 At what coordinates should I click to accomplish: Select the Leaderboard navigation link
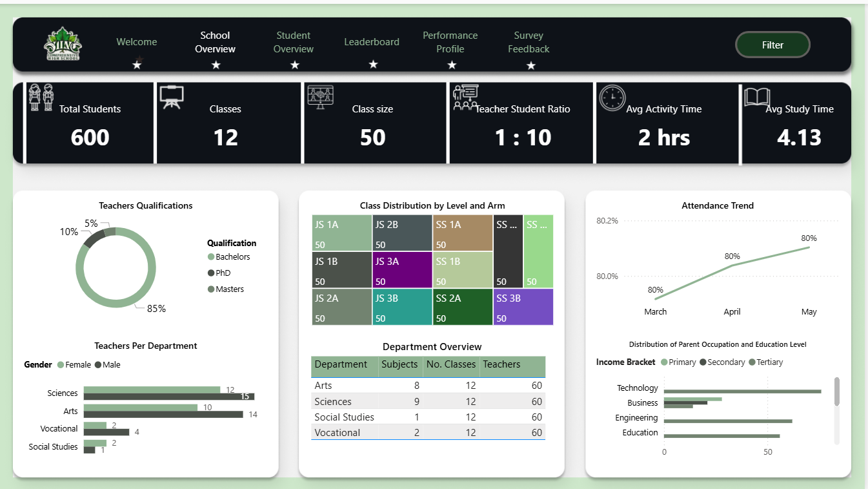[x=372, y=41]
